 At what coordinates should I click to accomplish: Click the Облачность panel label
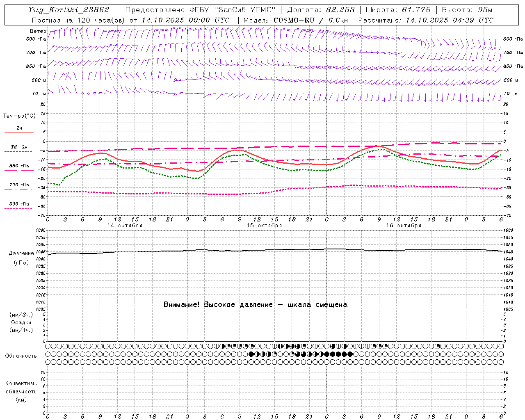point(21,356)
